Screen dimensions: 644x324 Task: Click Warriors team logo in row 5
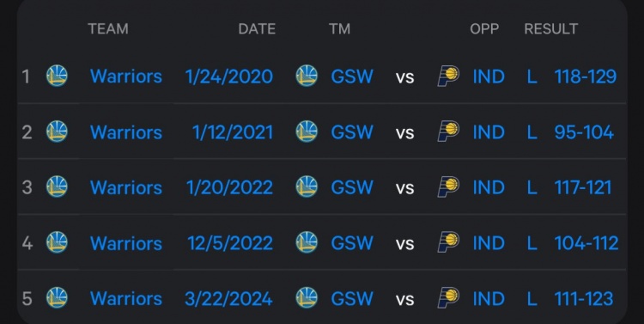(57, 297)
